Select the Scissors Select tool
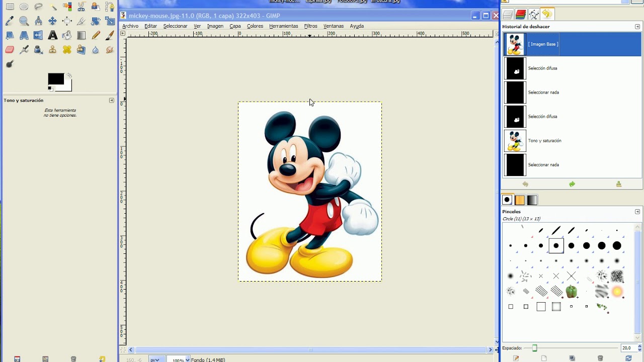Screen dimensions: 644x362 81,7
